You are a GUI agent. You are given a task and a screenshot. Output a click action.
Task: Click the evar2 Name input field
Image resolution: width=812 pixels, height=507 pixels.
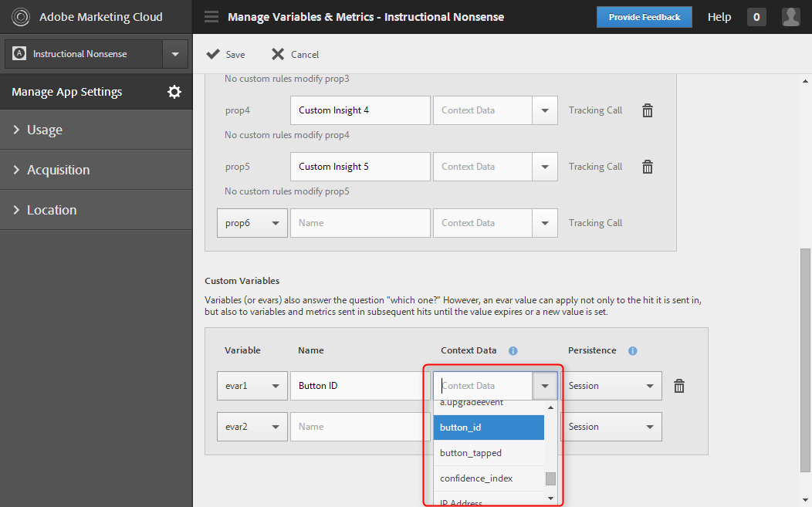[x=359, y=427]
